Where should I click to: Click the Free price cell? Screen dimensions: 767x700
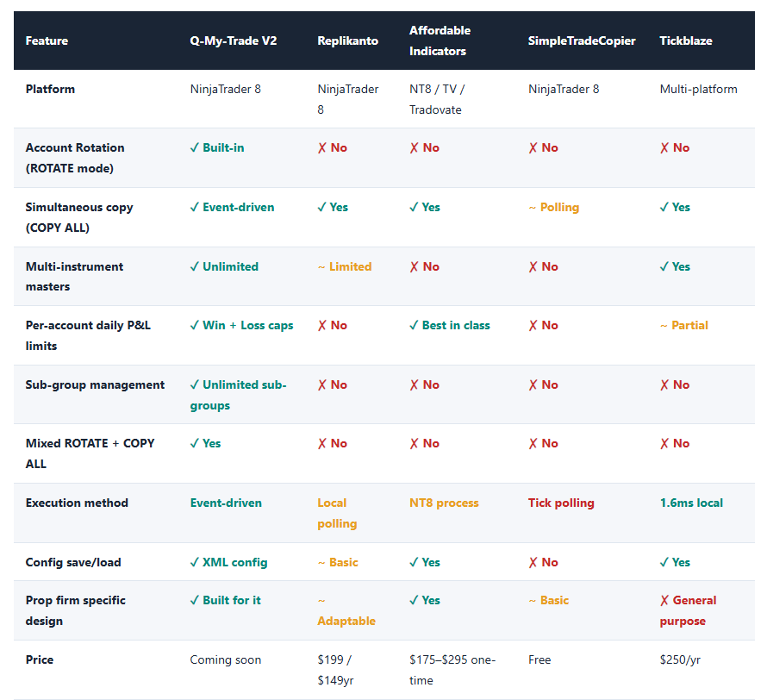pos(539,659)
